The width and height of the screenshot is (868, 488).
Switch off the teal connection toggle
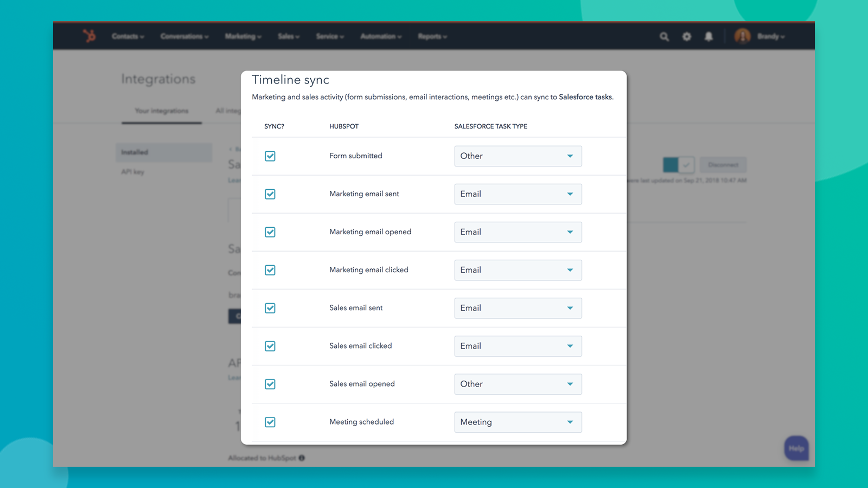point(670,165)
